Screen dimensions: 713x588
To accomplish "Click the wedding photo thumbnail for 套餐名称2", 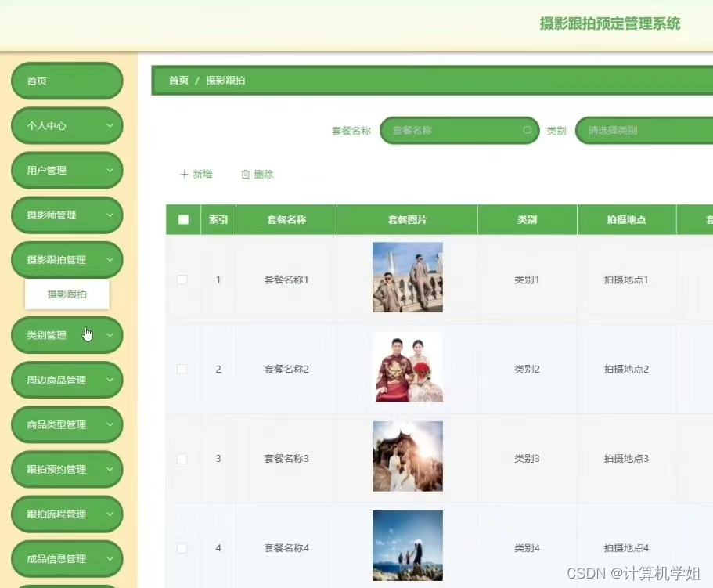I will (x=407, y=369).
